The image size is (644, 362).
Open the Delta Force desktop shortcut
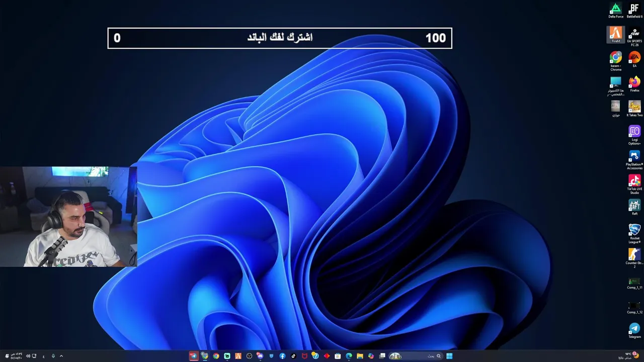616,11
